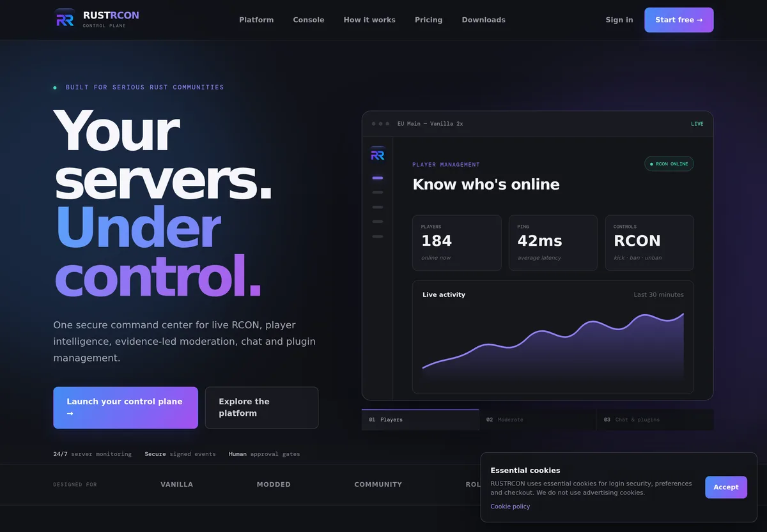Accept essential cookies
767x532 pixels.
[x=726, y=487]
